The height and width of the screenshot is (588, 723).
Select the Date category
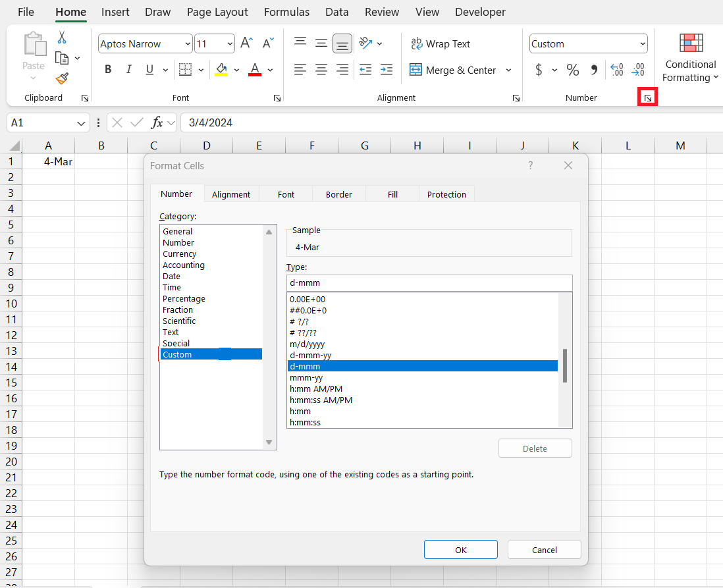pyautogui.click(x=171, y=277)
